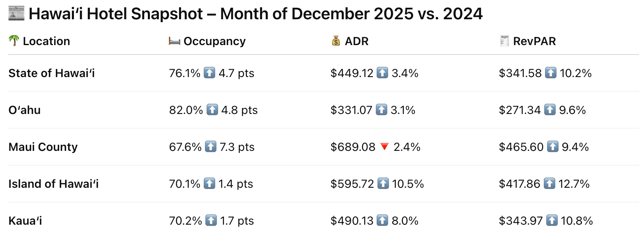Click the $689.08 ADR value
644x246 pixels.
point(353,147)
